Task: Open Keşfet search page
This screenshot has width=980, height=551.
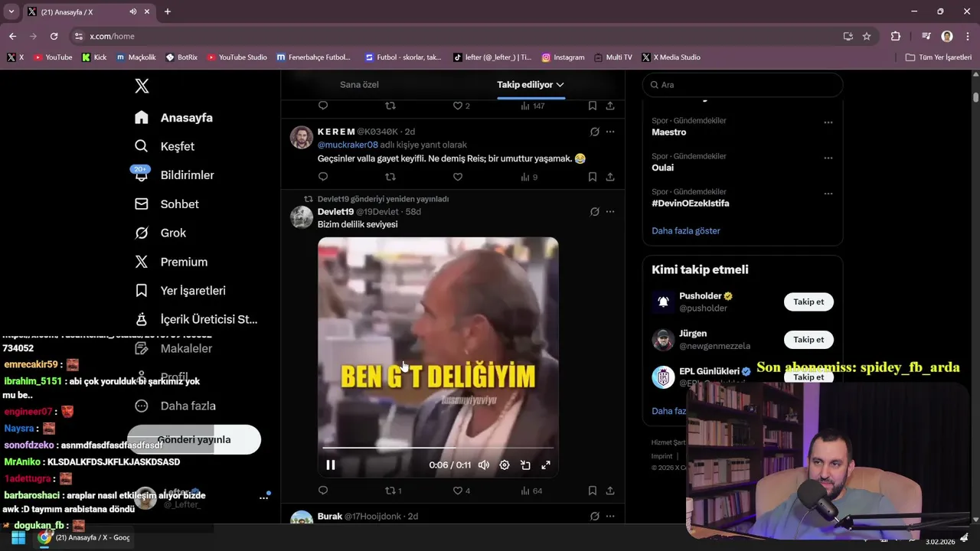Action: pyautogui.click(x=165, y=146)
